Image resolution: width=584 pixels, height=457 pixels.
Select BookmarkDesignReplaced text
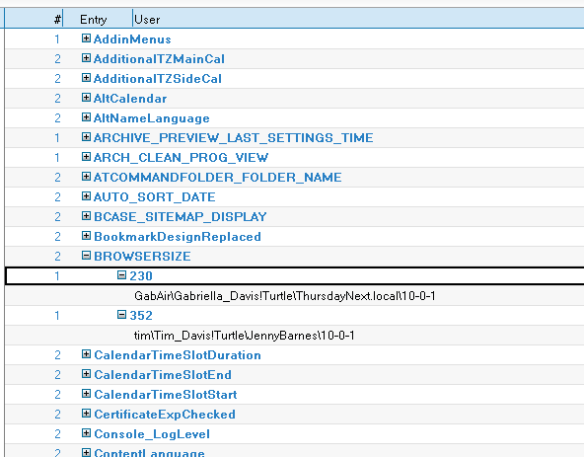(178, 237)
